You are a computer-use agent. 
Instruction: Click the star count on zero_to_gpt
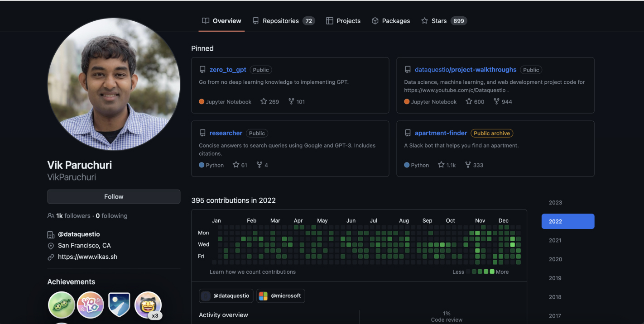(269, 102)
